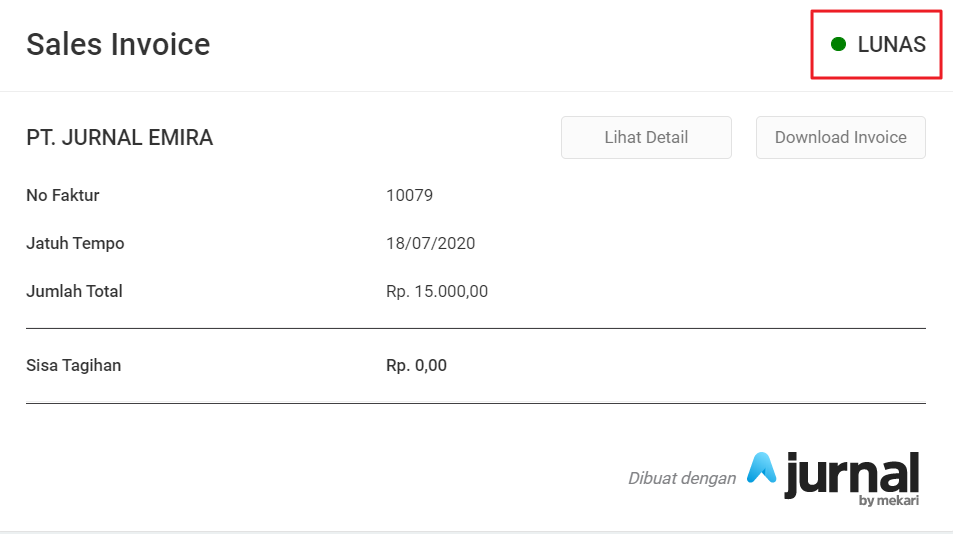
Task: Click the green paid status dot
Action: coord(839,44)
